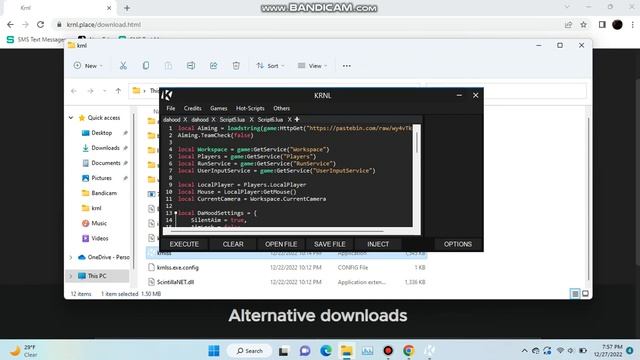
Task: Click the Explorer Up arrow
Action: [118, 91]
